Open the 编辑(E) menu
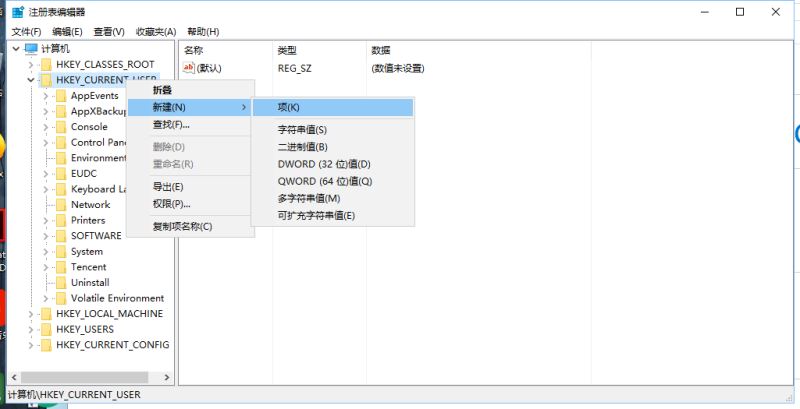This screenshot has height=409, width=800. pyautogui.click(x=67, y=32)
